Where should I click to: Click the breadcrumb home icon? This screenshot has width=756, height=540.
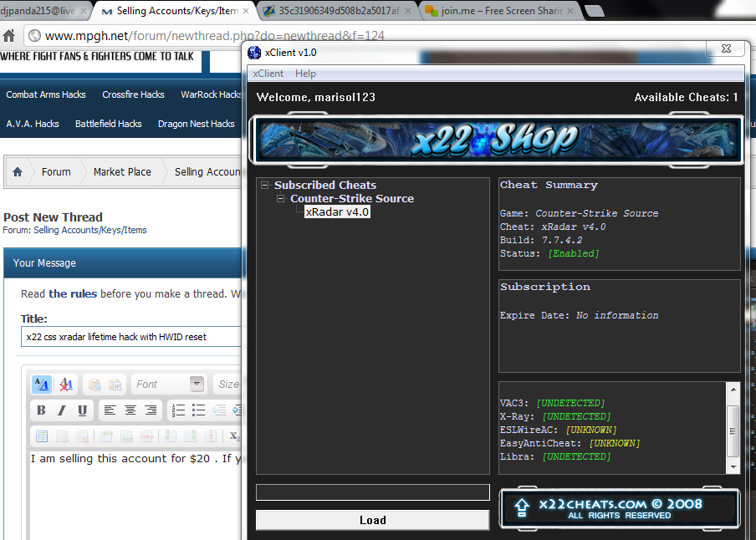(18, 171)
